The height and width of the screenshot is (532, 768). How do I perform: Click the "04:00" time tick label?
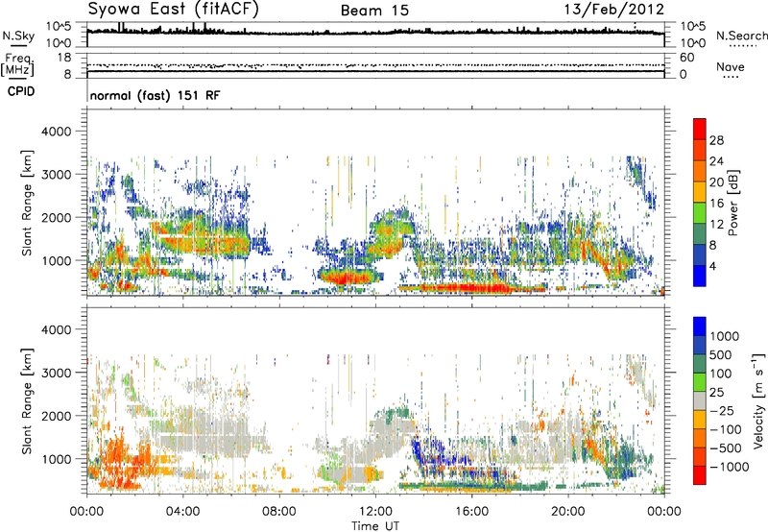pyautogui.click(x=182, y=512)
